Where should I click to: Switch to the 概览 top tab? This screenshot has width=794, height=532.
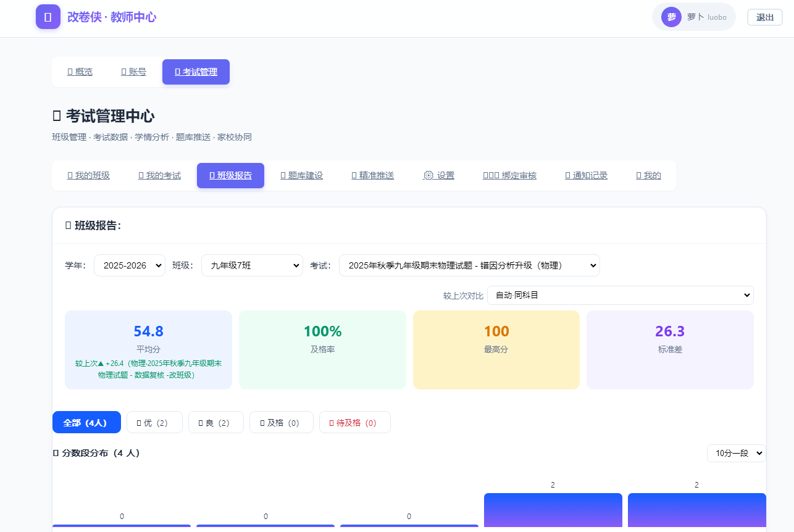click(80, 72)
